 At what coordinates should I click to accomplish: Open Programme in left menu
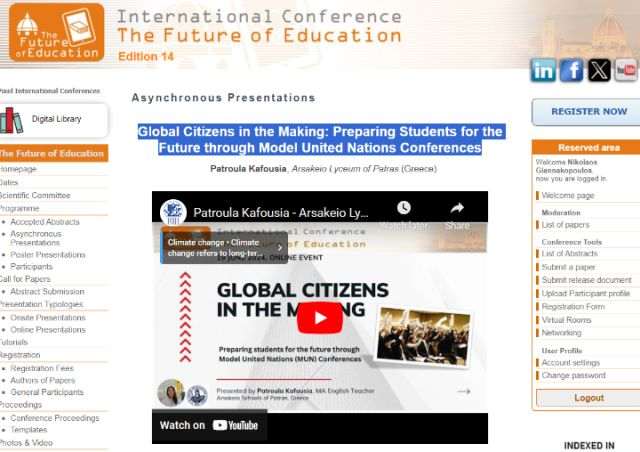click(x=19, y=208)
